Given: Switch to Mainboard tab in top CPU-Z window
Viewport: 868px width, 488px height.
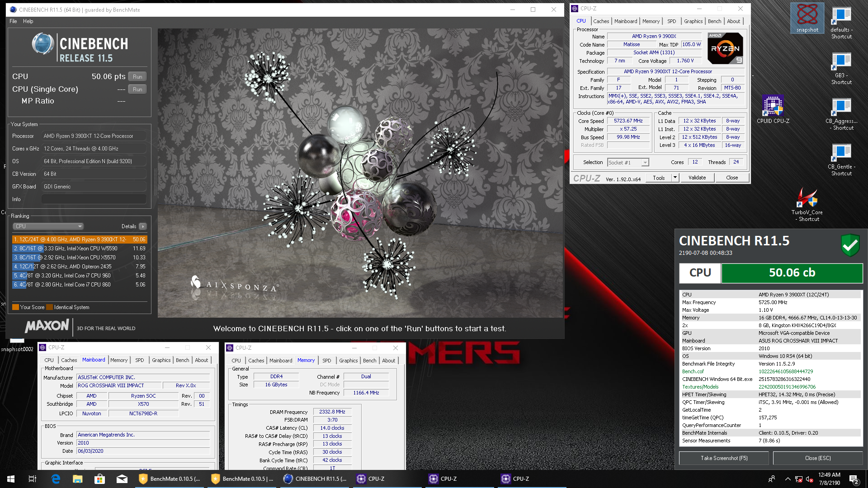Looking at the screenshot, I should coord(626,21).
